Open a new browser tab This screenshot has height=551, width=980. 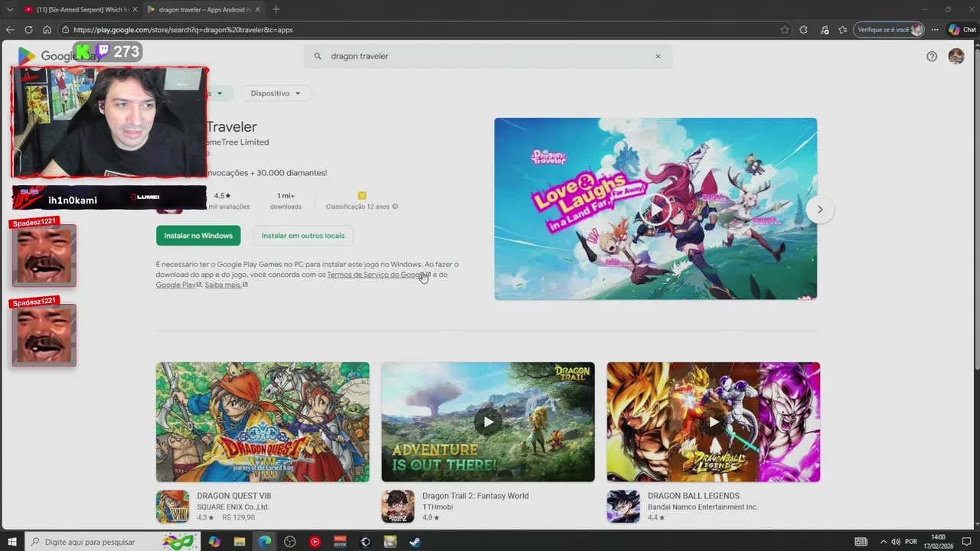[x=276, y=9]
